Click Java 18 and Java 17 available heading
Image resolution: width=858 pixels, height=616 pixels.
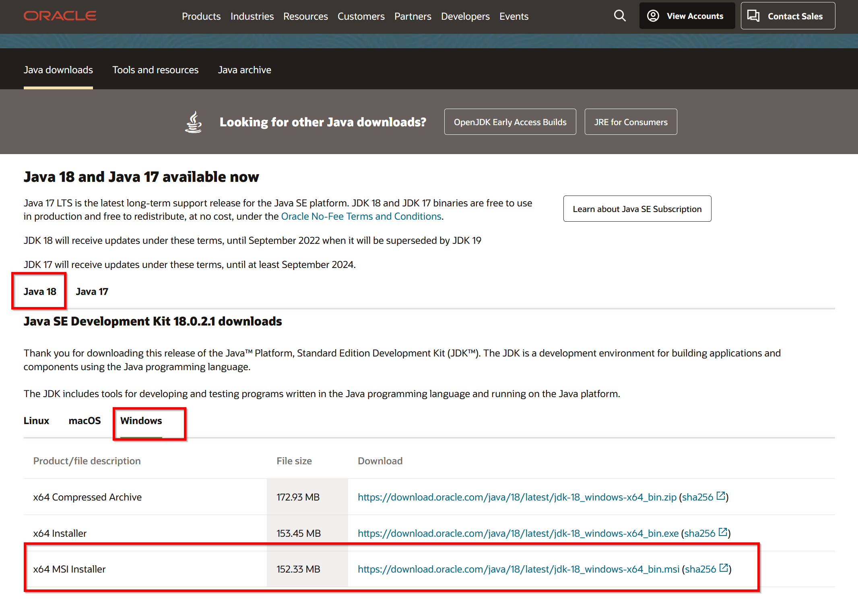(x=141, y=177)
